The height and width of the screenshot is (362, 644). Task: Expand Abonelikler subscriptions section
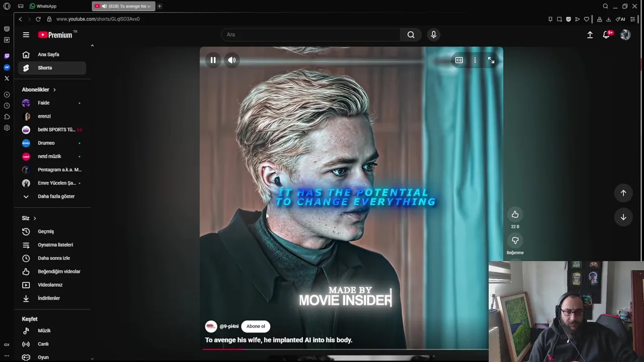[39, 89]
